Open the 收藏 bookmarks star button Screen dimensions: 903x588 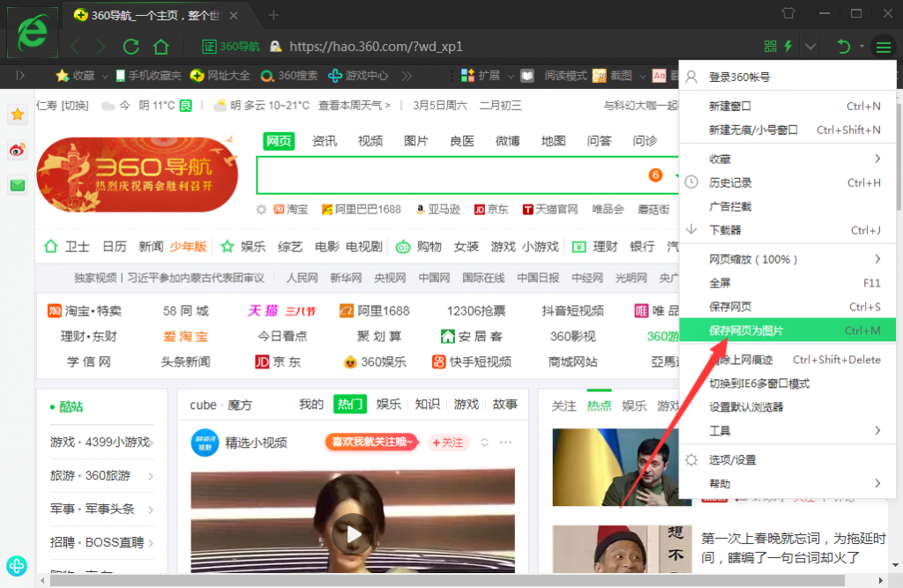(x=76, y=76)
